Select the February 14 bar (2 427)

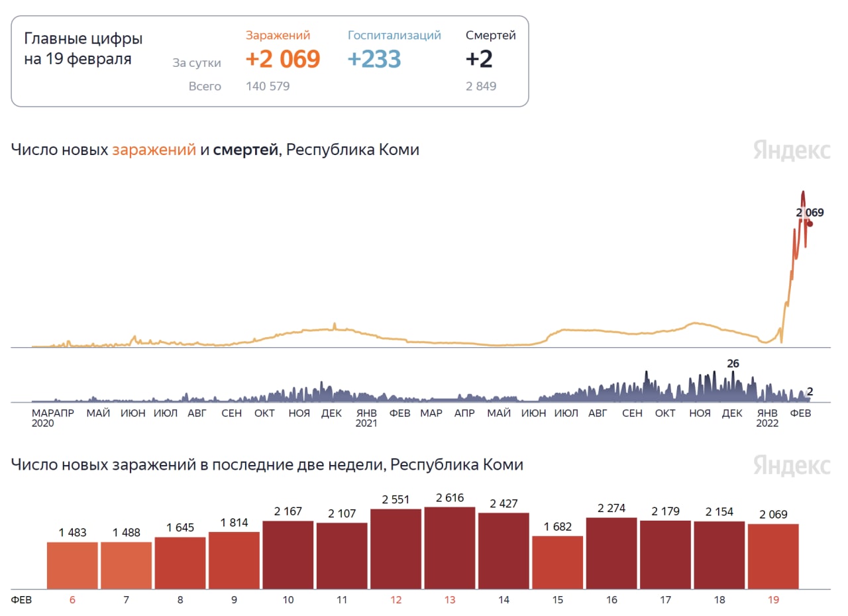[x=503, y=550]
